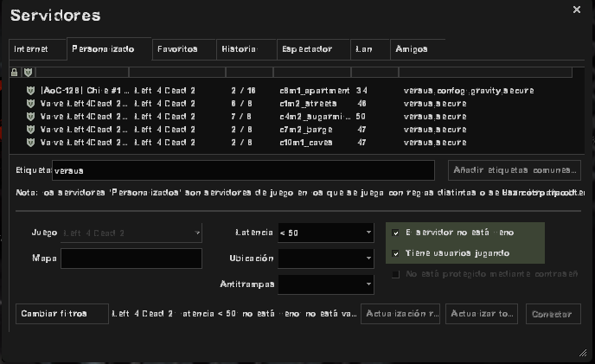Select the c4m2_sugarmill map cell
Viewport: 595px width, 364px height.
pyautogui.click(x=315, y=117)
